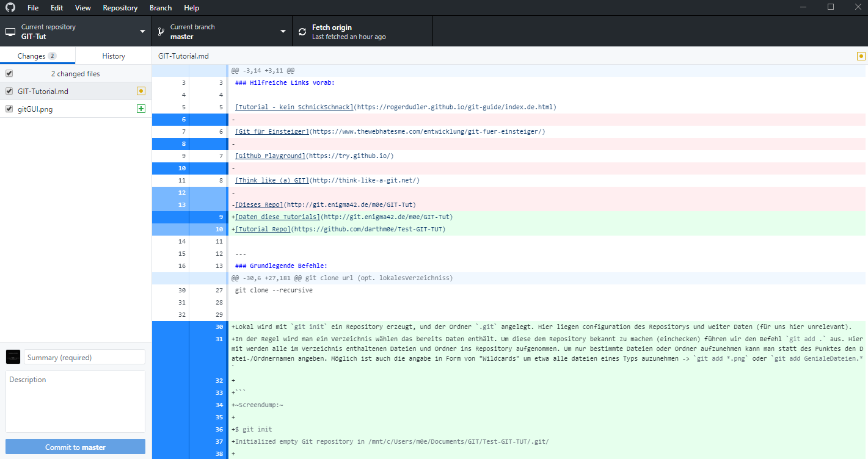Click modified status icon next to GIT-Tutorial.md
868x459 pixels.
(141, 91)
